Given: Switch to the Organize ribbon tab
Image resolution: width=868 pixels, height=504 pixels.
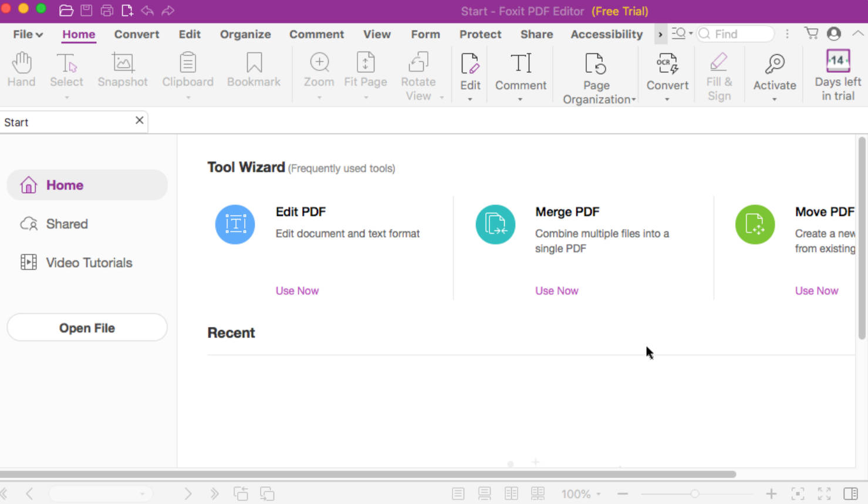Looking at the screenshot, I should pos(245,34).
